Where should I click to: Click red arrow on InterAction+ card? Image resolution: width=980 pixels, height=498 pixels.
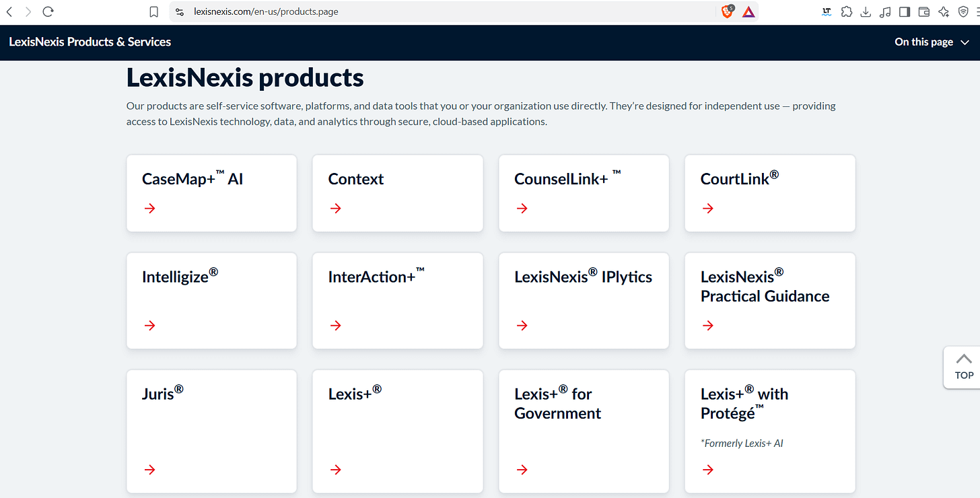click(x=336, y=326)
